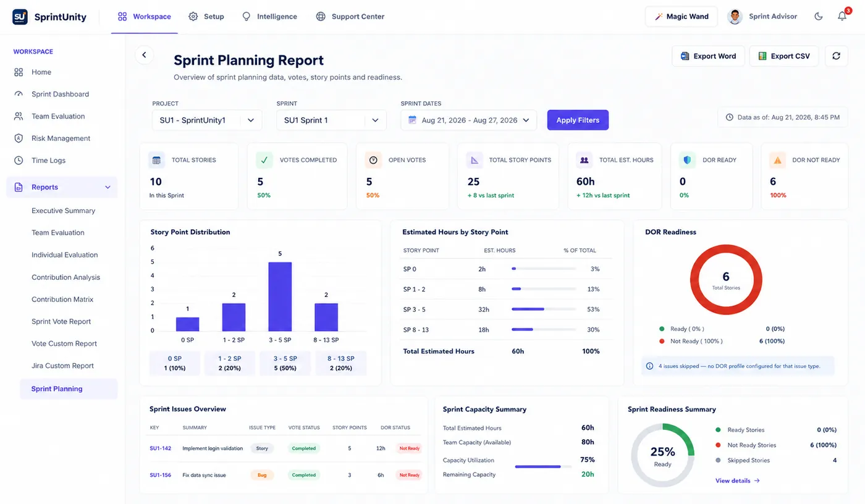This screenshot has width=865, height=504.
Task: Open Sprint Advisor user avatar
Action: 735,17
